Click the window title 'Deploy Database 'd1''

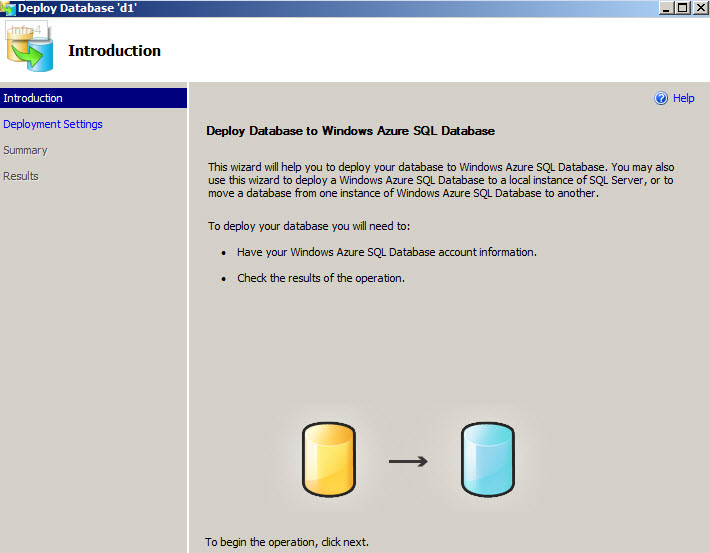point(77,8)
